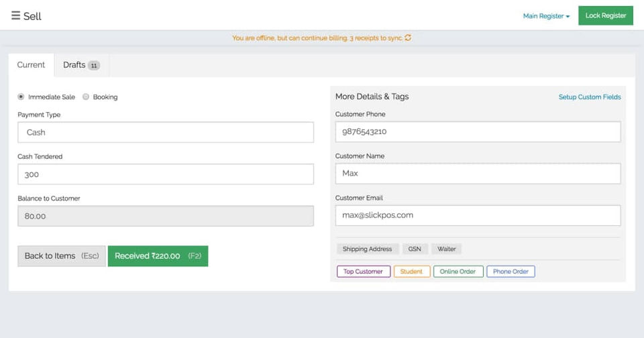
Task: Apply the Online Order tag
Action: [458, 272]
